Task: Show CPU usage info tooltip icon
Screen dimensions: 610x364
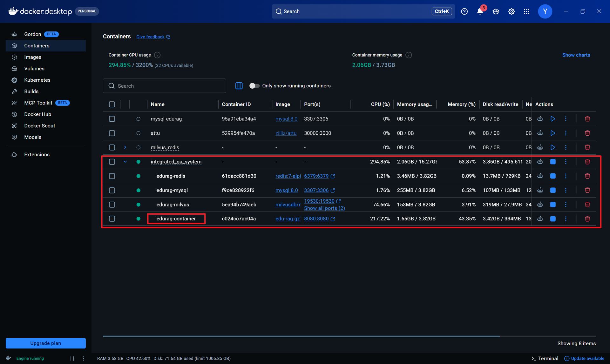Action: 157,55
